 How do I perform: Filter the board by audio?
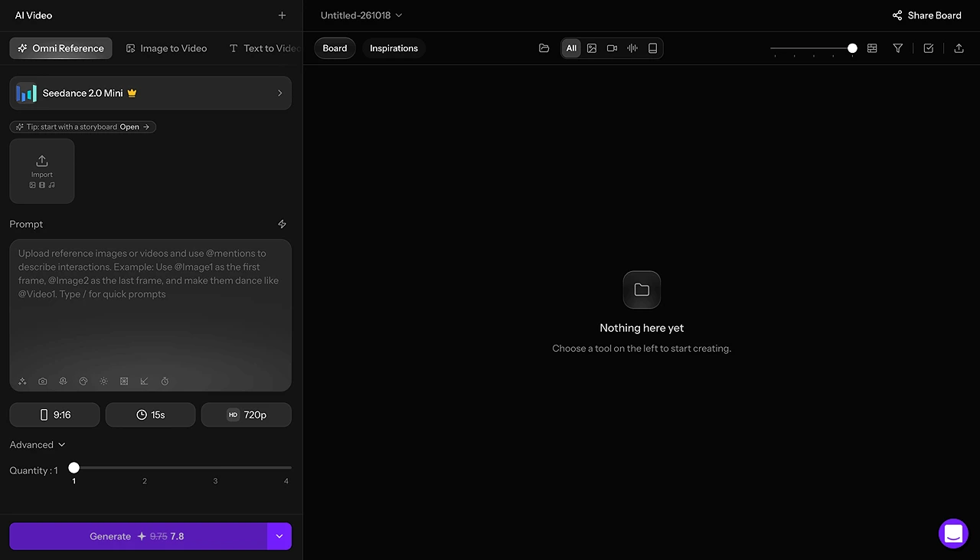click(632, 48)
